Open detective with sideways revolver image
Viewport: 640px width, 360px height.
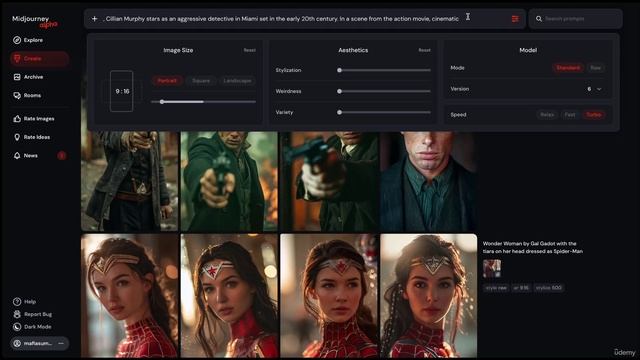click(329, 181)
